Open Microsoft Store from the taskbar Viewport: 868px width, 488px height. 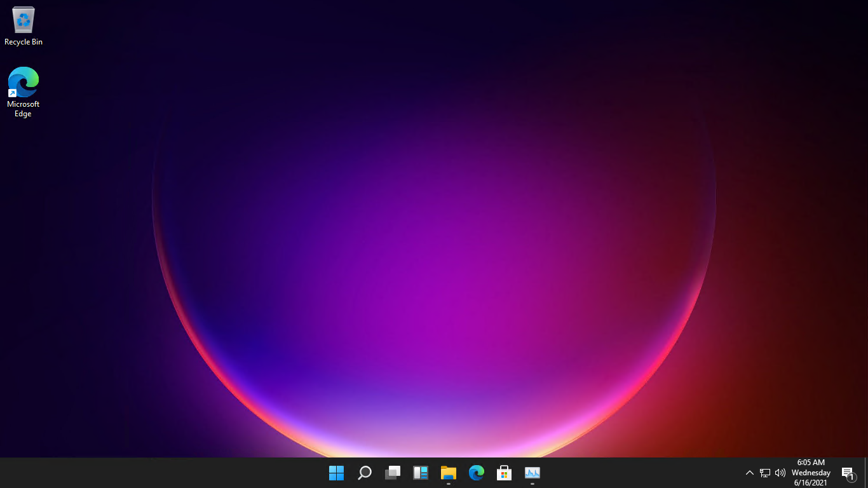[505, 473]
